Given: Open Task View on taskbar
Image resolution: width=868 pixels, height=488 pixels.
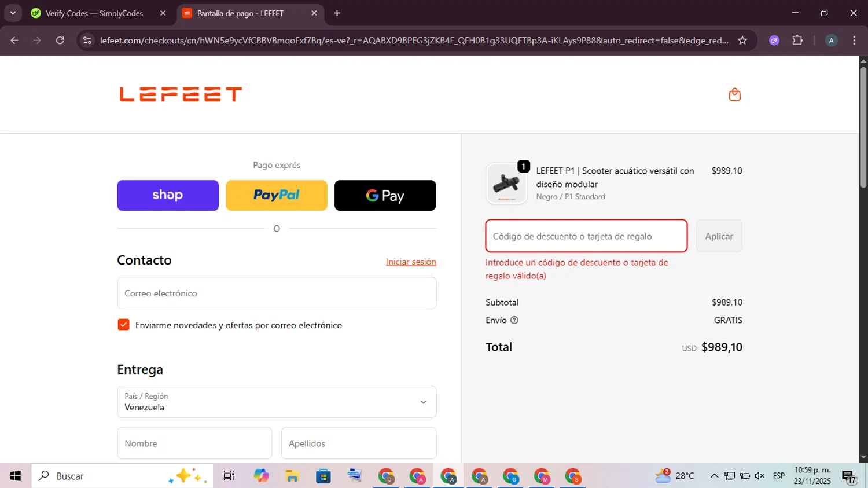Looking at the screenshot, I should click(x=229, y=476).
